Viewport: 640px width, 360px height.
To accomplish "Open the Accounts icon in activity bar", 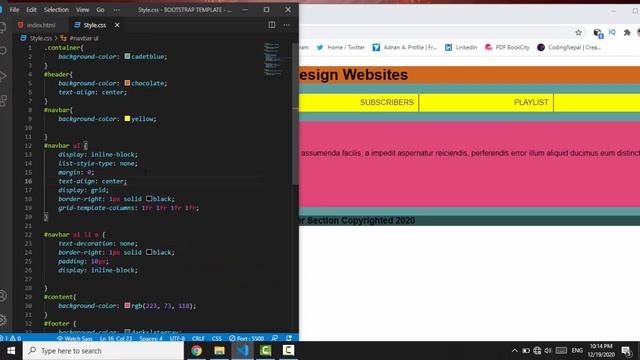I will [x=2, y=296].
